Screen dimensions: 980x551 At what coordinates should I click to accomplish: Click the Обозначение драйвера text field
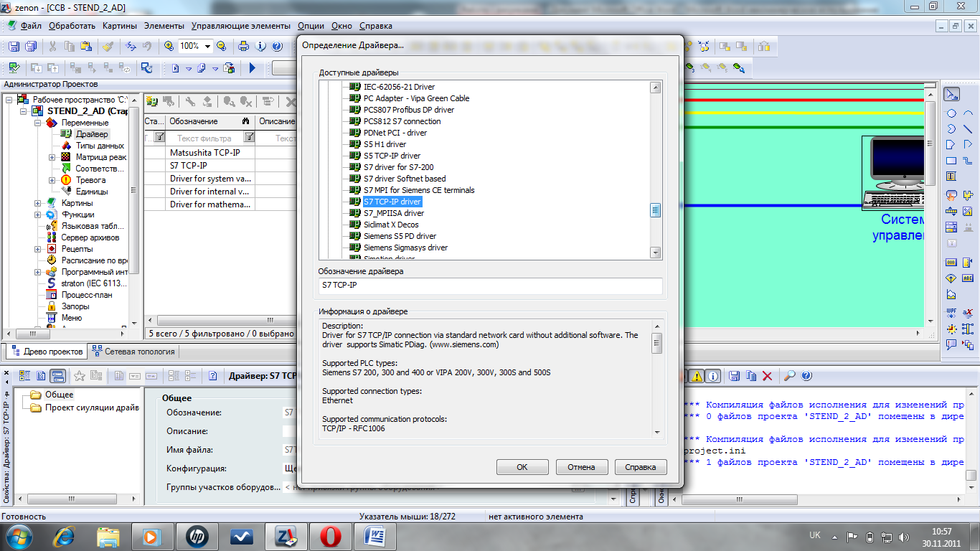pos(491,286)
